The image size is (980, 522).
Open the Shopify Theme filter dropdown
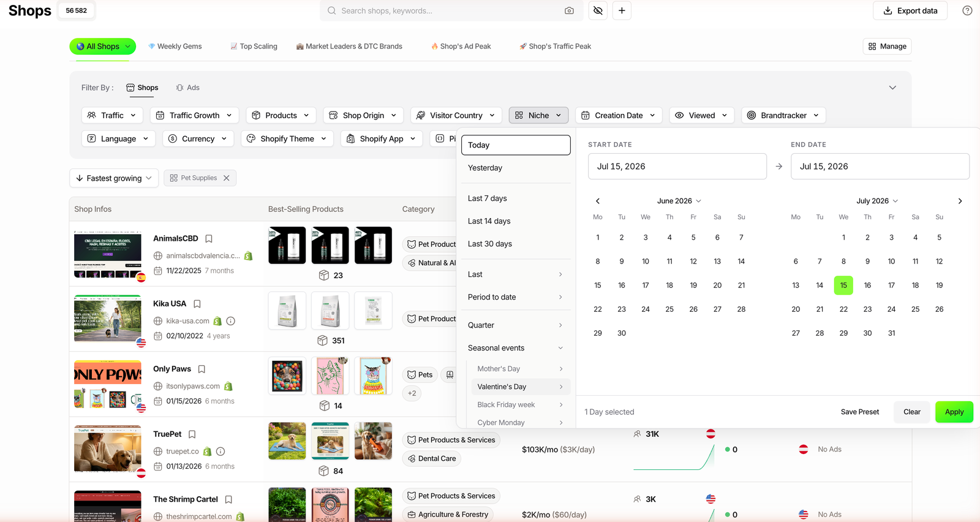[x=287, y=139]
